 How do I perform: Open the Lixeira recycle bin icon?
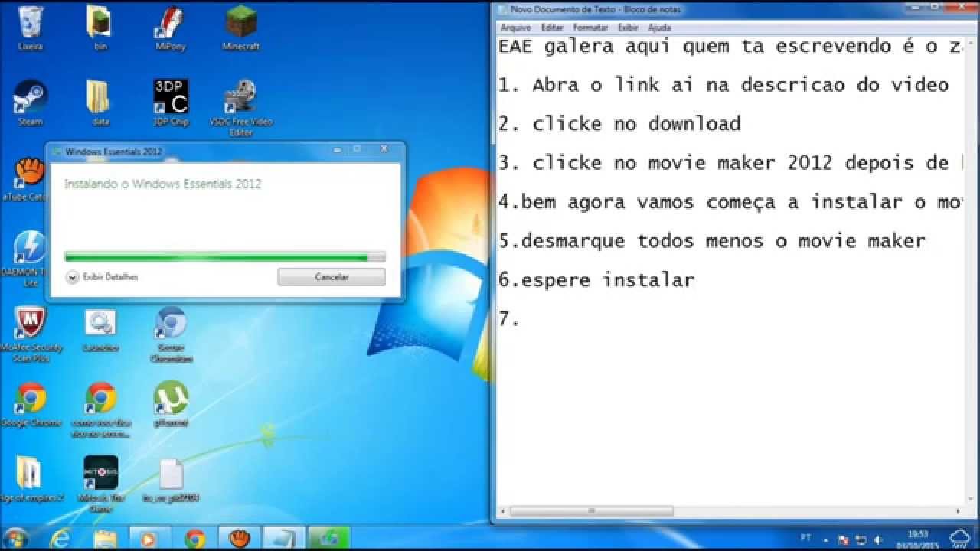tap(31, 28)
